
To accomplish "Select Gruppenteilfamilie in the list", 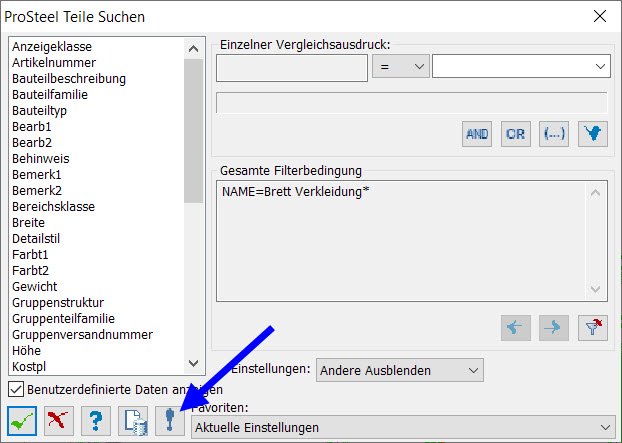I will pos(63,318).
